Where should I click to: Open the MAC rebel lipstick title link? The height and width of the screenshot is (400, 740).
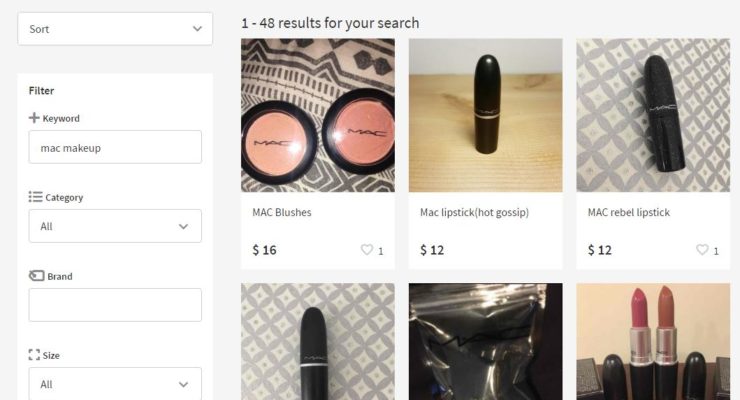[629, 212]
